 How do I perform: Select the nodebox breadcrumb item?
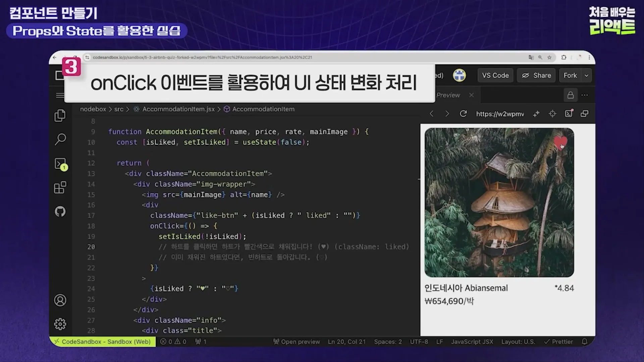pos(93,109)
